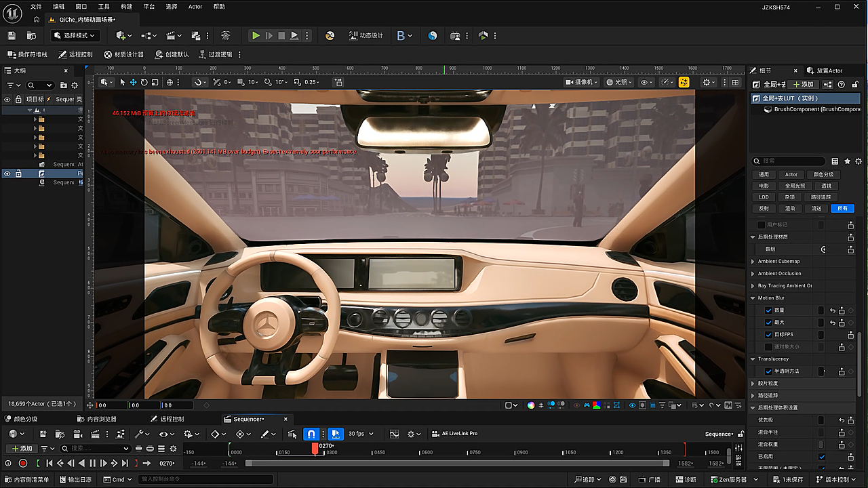The width and height of the screenshot is (868, 488).
Task: Click the sequencer record button
Action: tap(22, 463)
